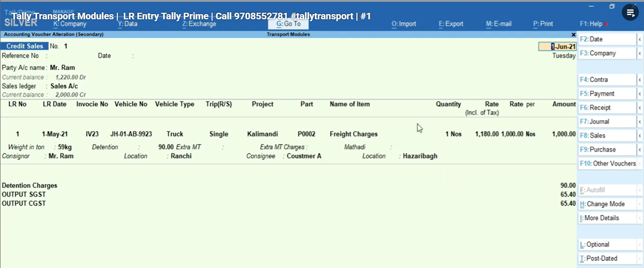Switch to F9: Purchase voucher
Viewport: 644px width, 268px height.
tap(607, 149)
